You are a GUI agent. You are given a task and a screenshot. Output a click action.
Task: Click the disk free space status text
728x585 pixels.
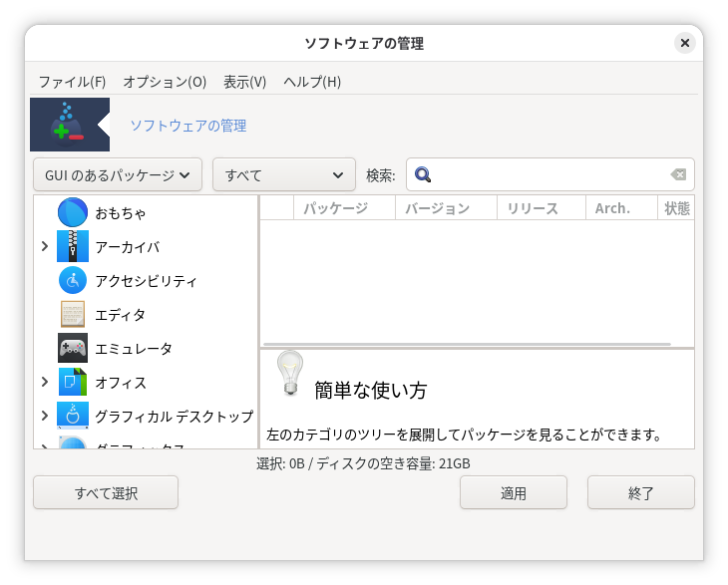363,463
